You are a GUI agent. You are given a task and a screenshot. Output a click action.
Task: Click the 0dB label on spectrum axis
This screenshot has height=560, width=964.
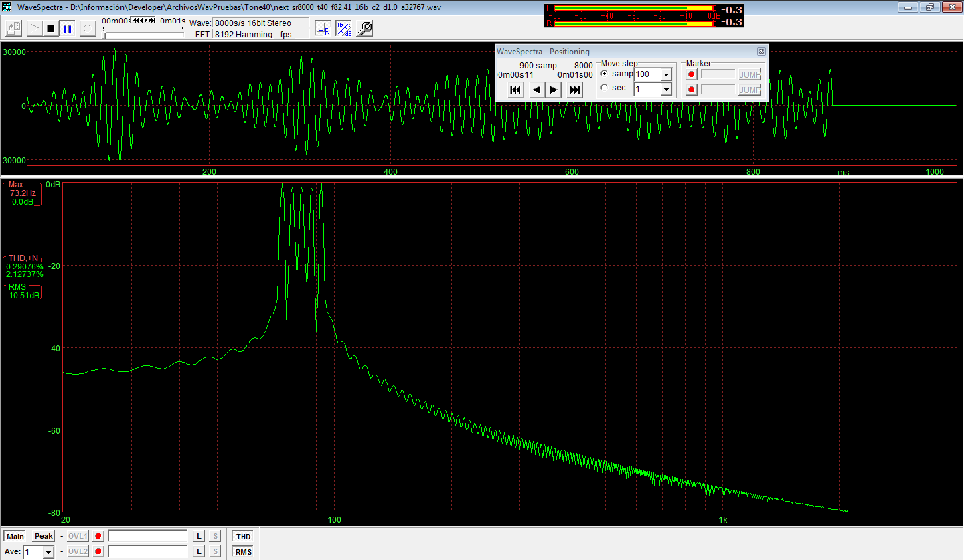[x=54, y=184]
